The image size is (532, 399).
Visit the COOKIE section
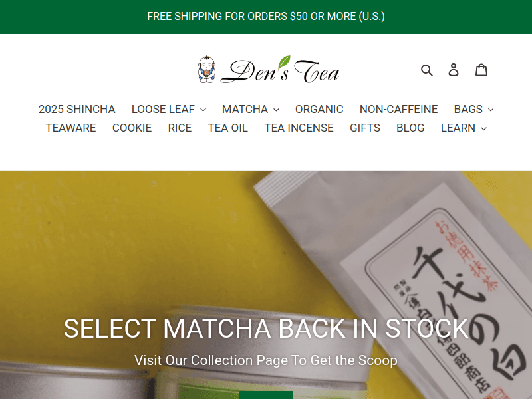[132, 128]
